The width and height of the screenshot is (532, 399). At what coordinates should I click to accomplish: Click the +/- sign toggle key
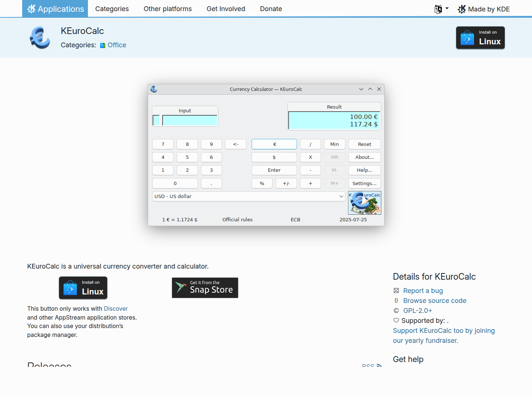click(286, 184)
